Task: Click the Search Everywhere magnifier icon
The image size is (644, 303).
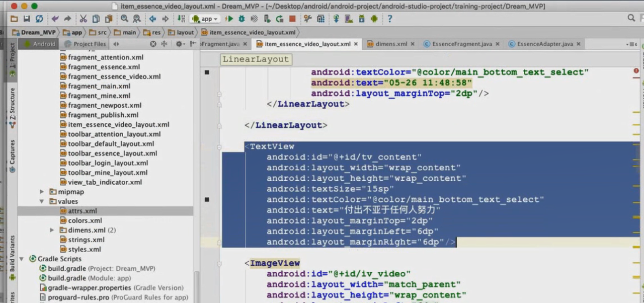Action: click(x=631, y=18)
